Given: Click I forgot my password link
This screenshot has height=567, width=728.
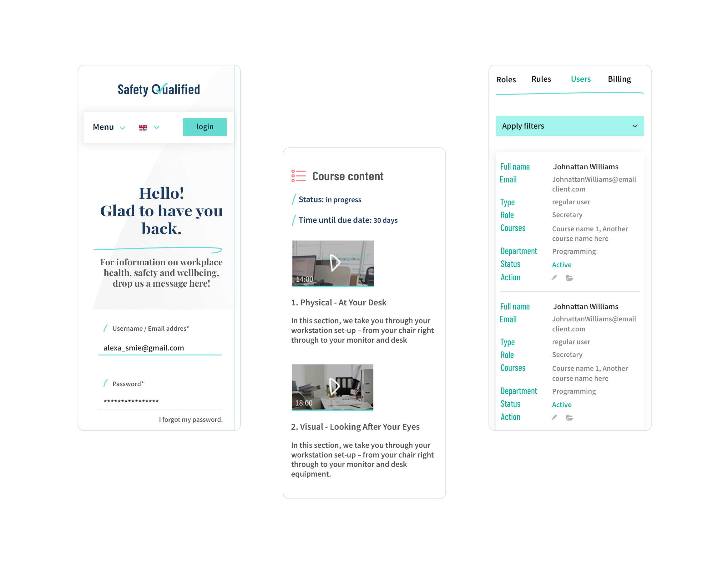Looking at the screenshot, I should (191, 420).
